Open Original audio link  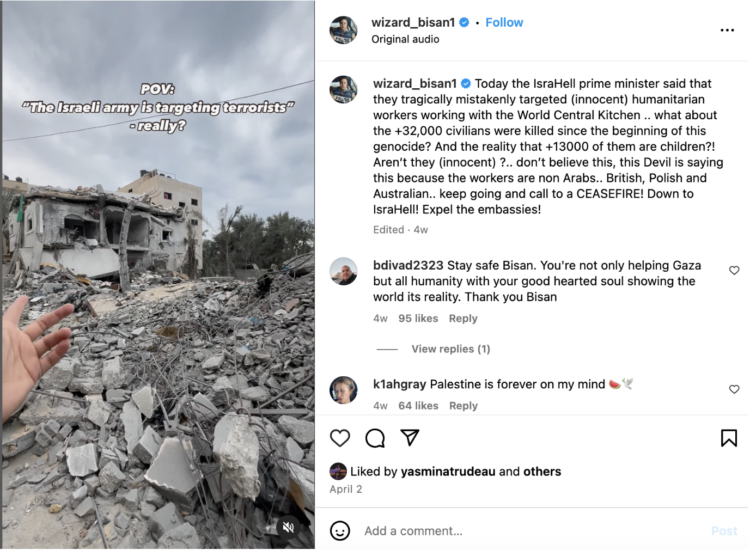(405, 39)
